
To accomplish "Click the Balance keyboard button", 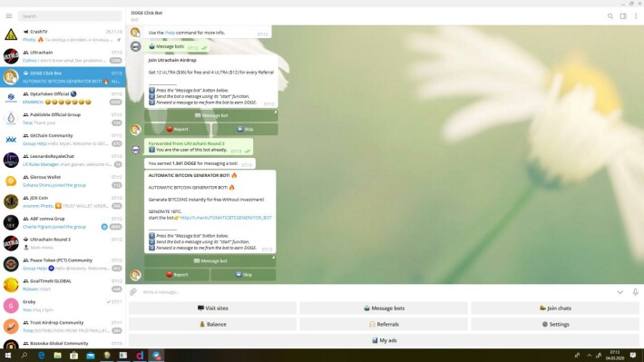I will click(x=212, y=324).
